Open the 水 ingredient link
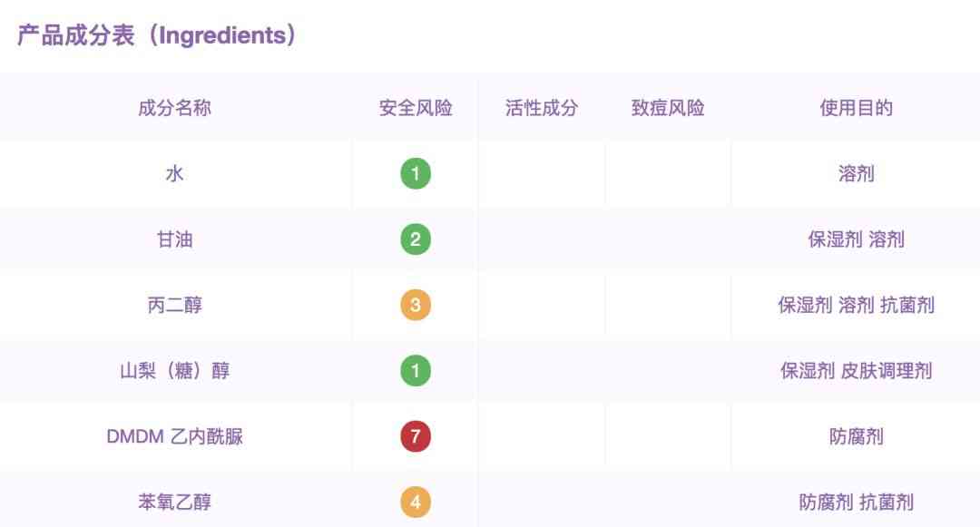 (x=174, y=173)
